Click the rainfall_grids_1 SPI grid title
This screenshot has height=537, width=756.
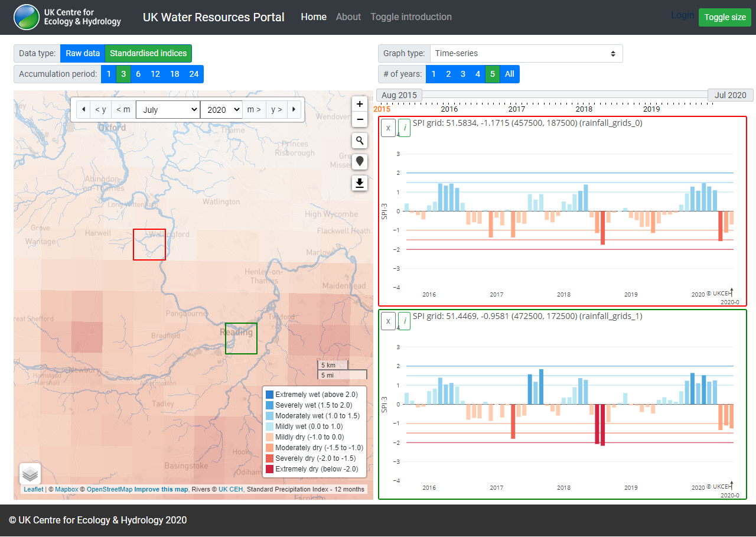[x=527, y=316]
